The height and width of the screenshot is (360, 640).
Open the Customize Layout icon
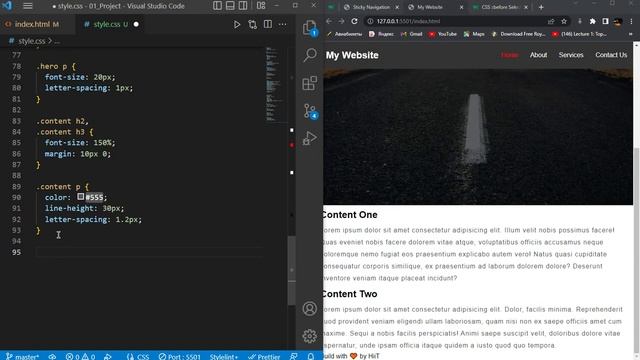(x=261, y=6)
